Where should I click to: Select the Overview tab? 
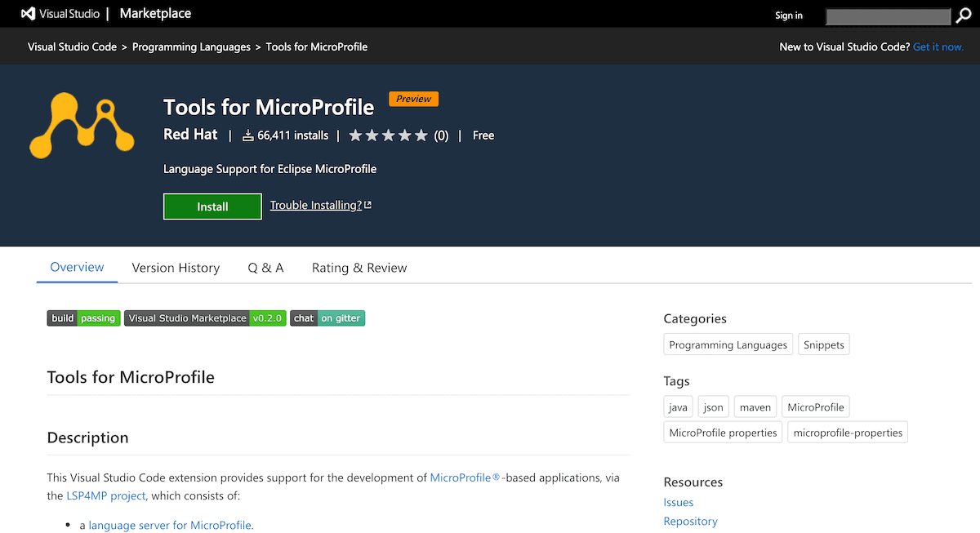click(78, 267)
